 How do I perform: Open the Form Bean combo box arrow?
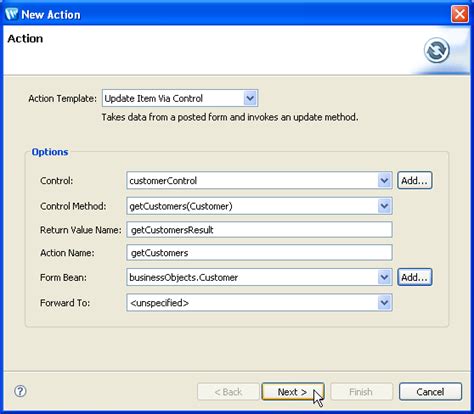pyautogui.click(x=384, y=277)
